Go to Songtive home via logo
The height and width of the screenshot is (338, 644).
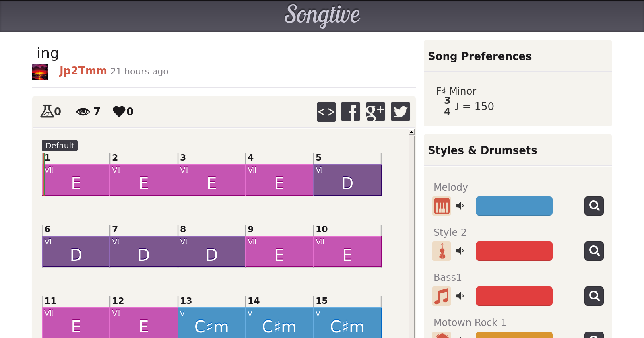(322, 15)
